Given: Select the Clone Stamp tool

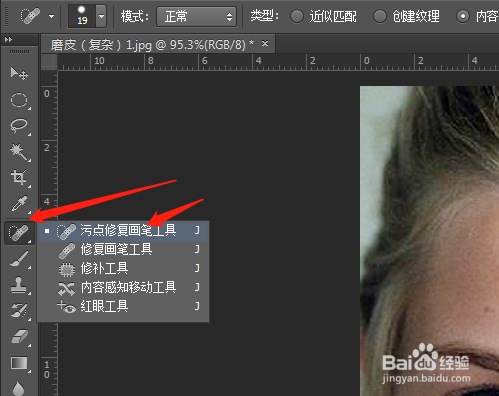Looking at the screenshot, I should click(19, 285).
